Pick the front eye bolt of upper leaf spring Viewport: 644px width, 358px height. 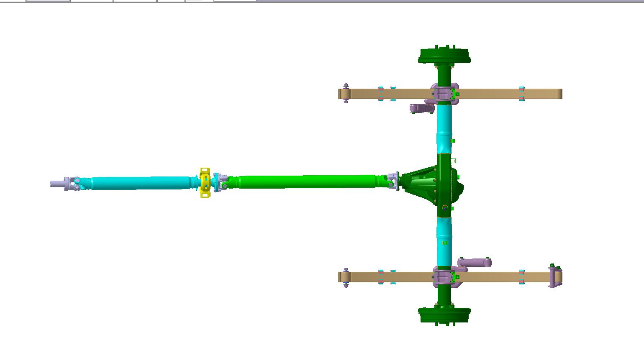point(346,93)
